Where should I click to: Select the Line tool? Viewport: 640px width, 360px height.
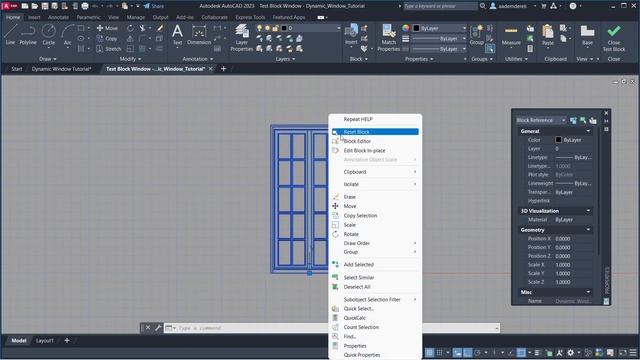click(x=10, y=34)
